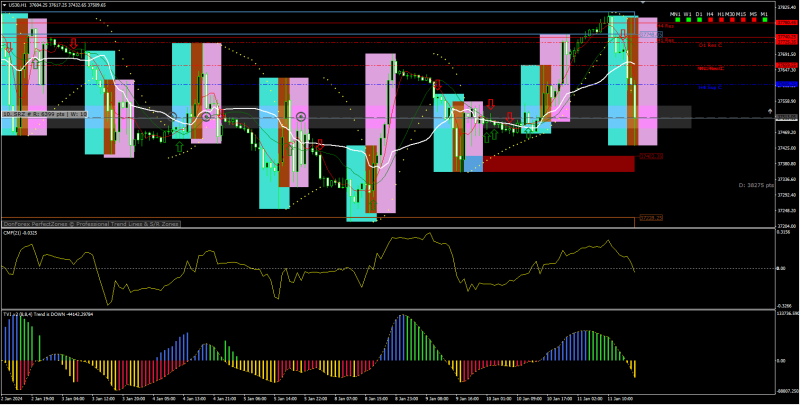Click the CMF(21) indicator label
Image resolution: width=800 pixels, height=405 pixels.
(x=20, y=233)
